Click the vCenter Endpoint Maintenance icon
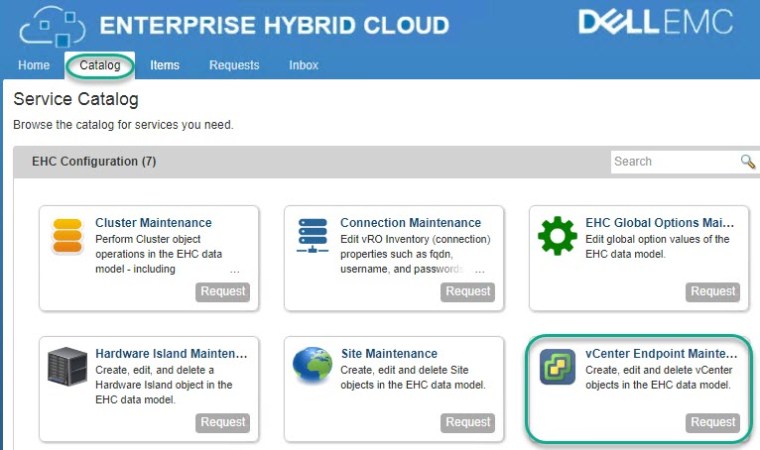 pos(557,367)
